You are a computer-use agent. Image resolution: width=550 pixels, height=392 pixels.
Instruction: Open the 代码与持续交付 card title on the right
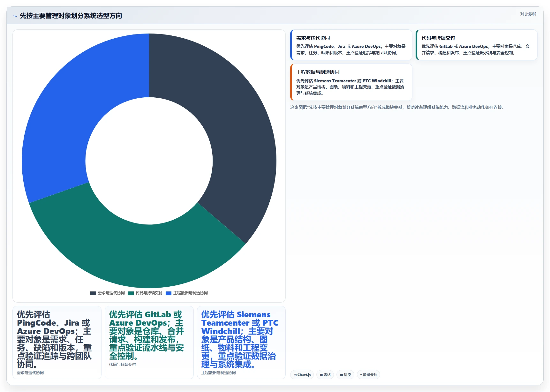tap(438, 38)
